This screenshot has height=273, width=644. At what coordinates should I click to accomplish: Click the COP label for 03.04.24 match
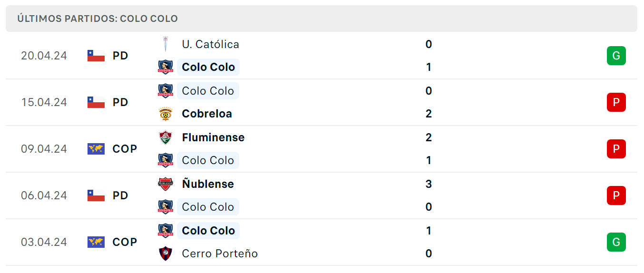[x=125, y=242]
